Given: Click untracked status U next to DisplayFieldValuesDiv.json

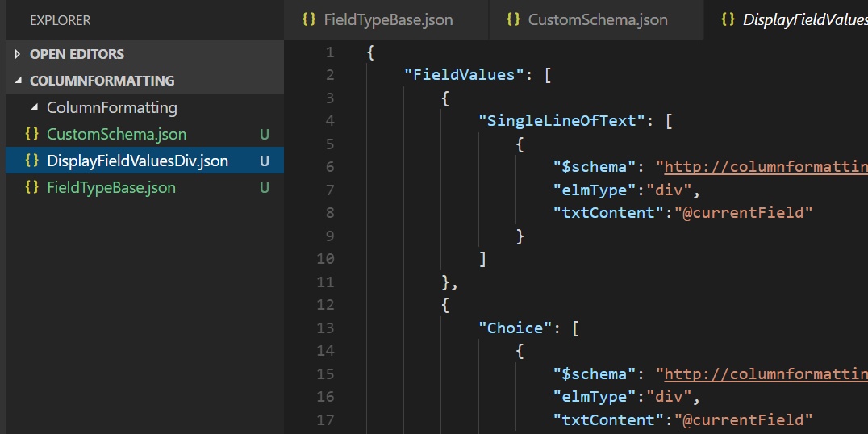Looking at the screenshot, I should click(x=265, y=161).
